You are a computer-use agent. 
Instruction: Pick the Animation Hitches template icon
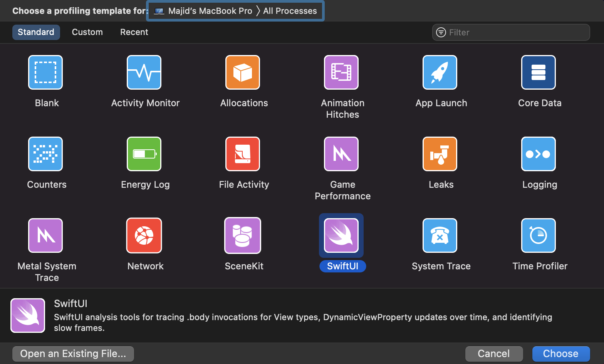coord(341,72)
